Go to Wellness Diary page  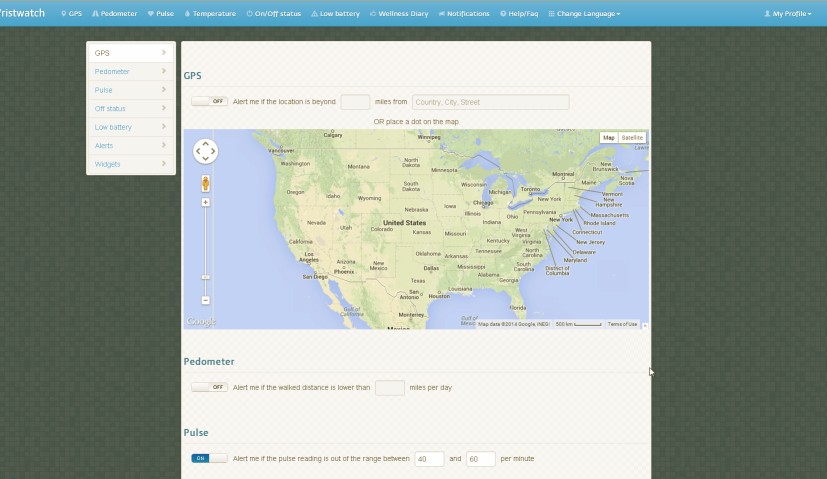399,14
